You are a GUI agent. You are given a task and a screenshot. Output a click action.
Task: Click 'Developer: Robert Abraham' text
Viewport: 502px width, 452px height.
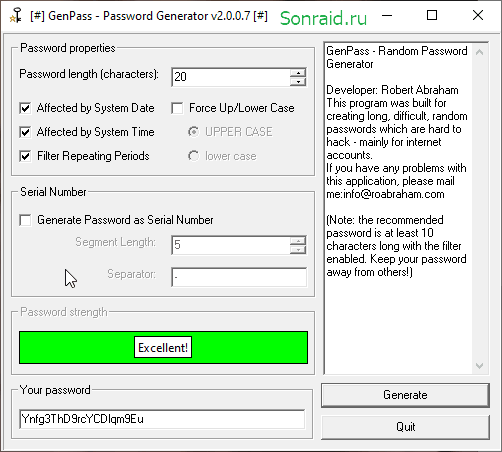[392, 90]
